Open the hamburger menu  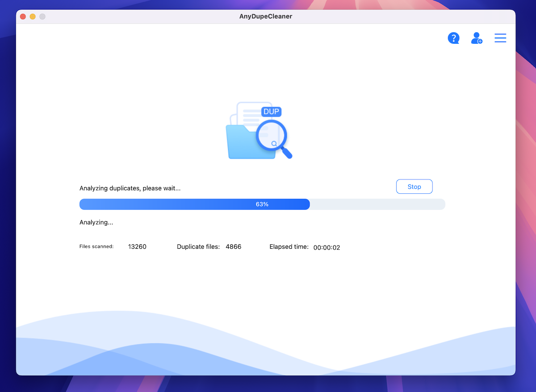tap(500, 38)
